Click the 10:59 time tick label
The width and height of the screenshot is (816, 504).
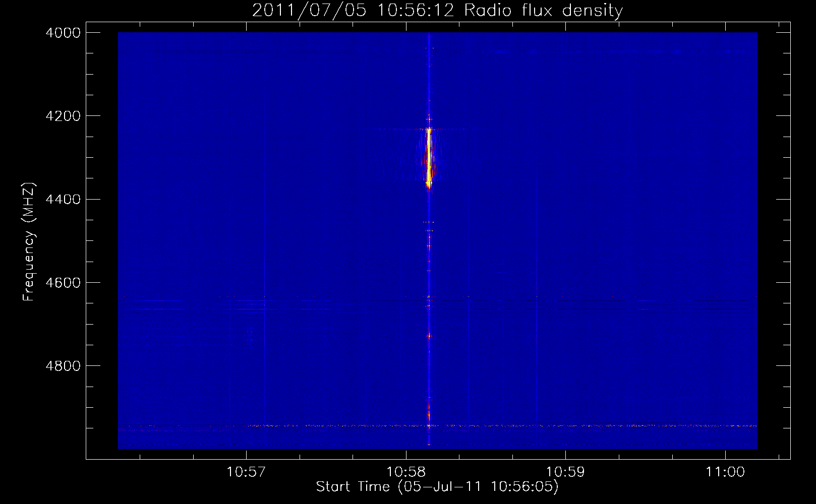tap(566, 472)
